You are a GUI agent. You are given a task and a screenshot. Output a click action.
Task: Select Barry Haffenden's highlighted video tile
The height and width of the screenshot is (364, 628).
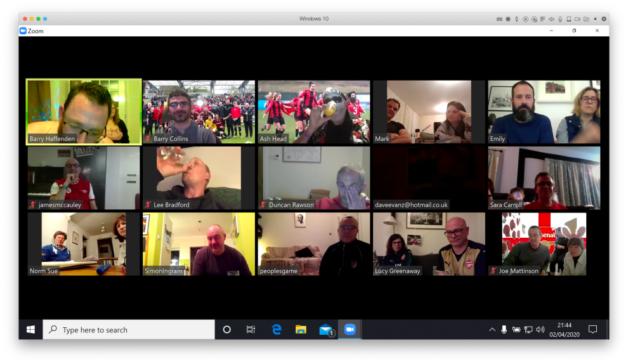click(84, 112)
